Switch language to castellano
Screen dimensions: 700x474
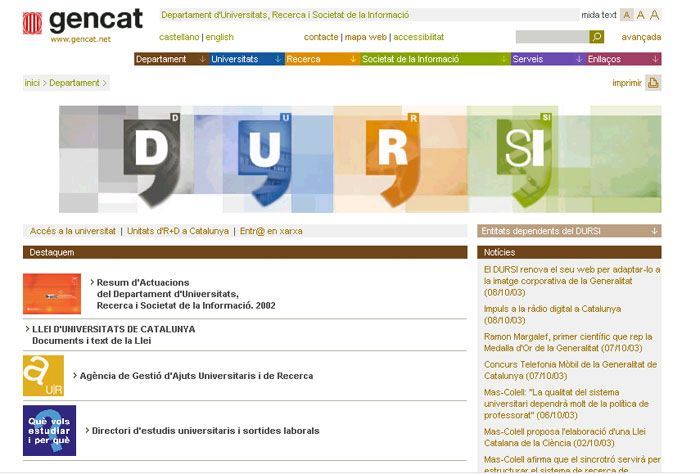179,37
